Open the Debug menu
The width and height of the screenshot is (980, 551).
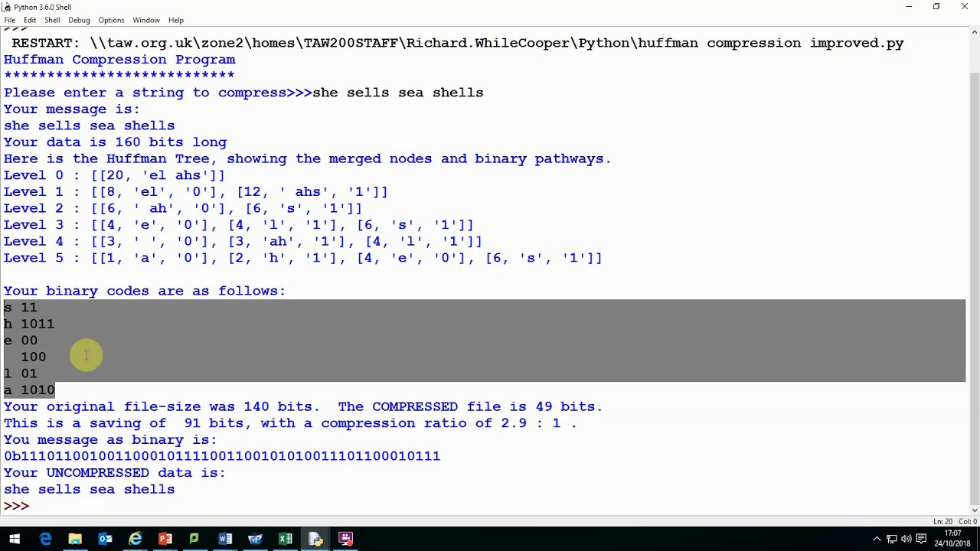79,20
